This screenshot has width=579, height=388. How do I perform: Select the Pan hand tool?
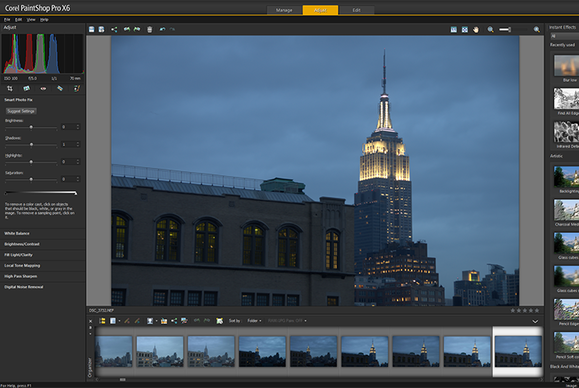click(476, 30)
